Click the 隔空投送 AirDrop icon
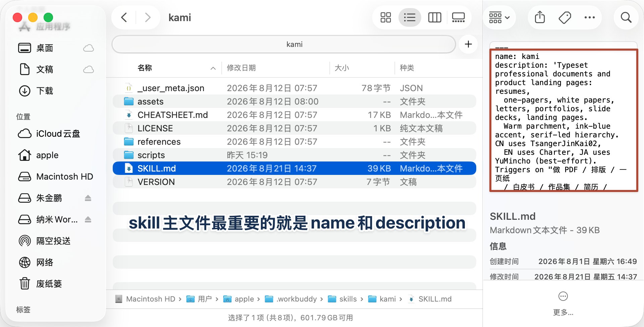 click(24, 241)
